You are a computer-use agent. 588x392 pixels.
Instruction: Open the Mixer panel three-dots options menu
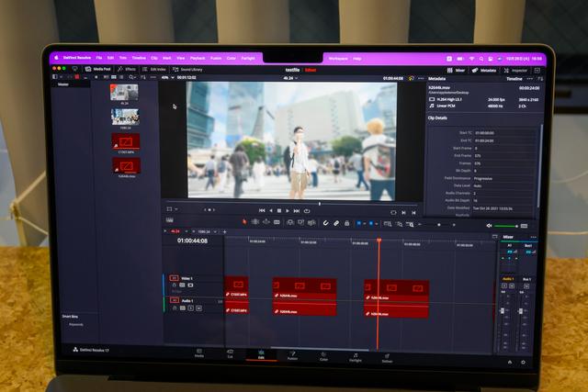(x=533, y=237)
